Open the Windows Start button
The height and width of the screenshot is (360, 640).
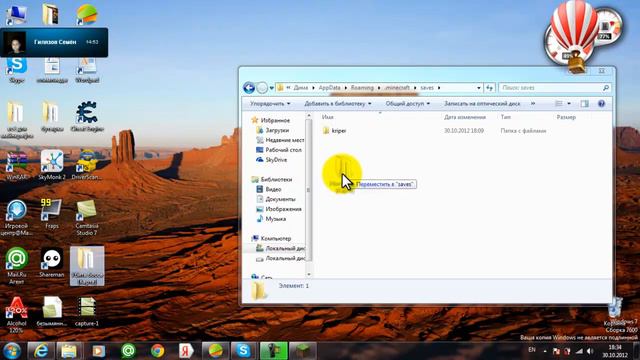[x=12, y=351]
